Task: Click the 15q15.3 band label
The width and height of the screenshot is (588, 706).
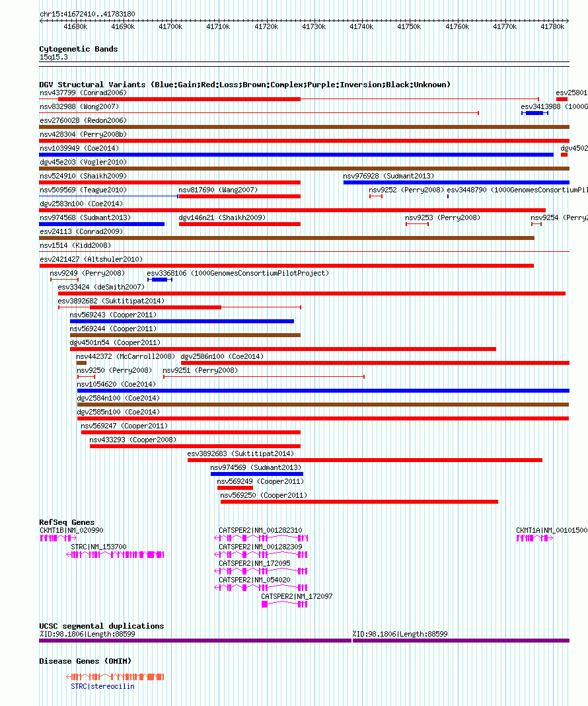Action: pyautogui.click(x=54, y=58)
